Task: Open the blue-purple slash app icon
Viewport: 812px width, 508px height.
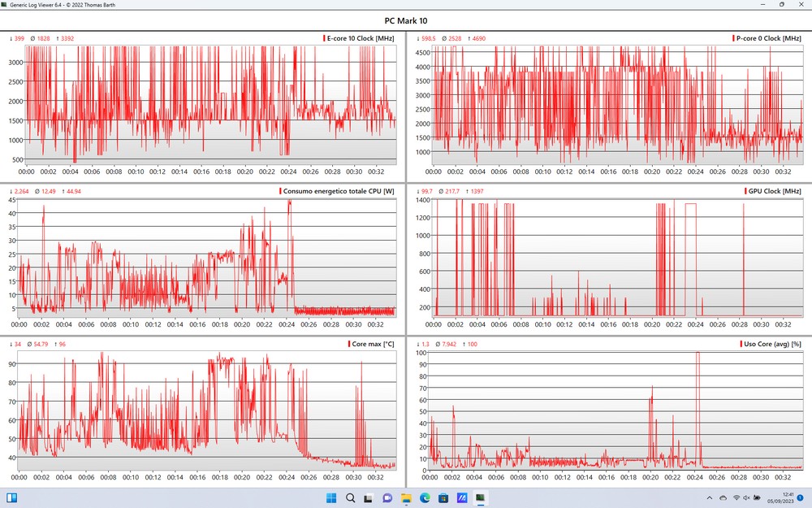Action: [x=462, y=498]
